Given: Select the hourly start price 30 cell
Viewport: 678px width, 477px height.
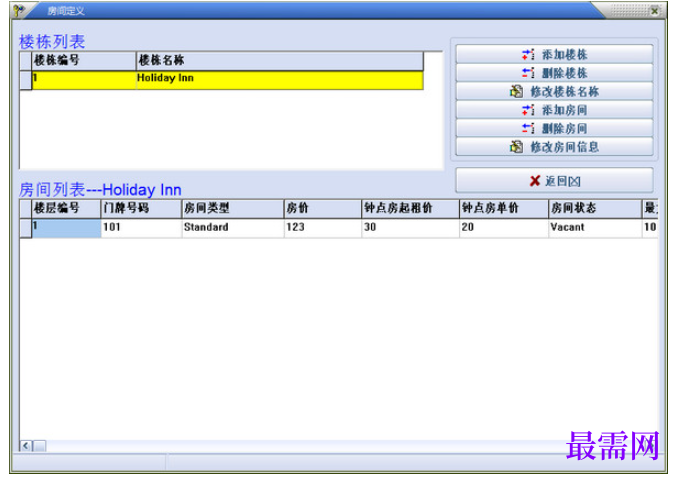Looking at the screenshot, I should 410,228.
